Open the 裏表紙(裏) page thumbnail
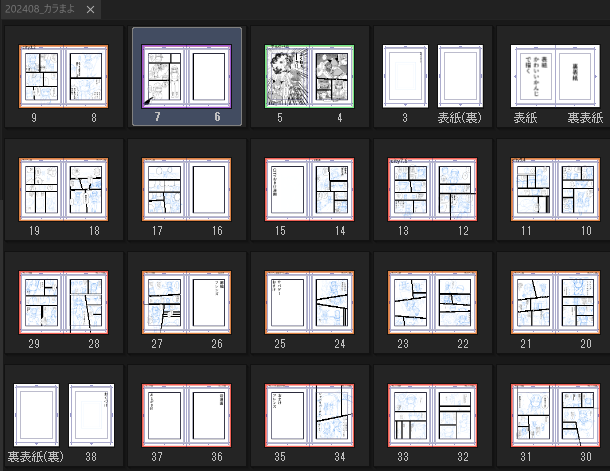The width and height of the screenshot is (610, 471). (x=37, y=415)
